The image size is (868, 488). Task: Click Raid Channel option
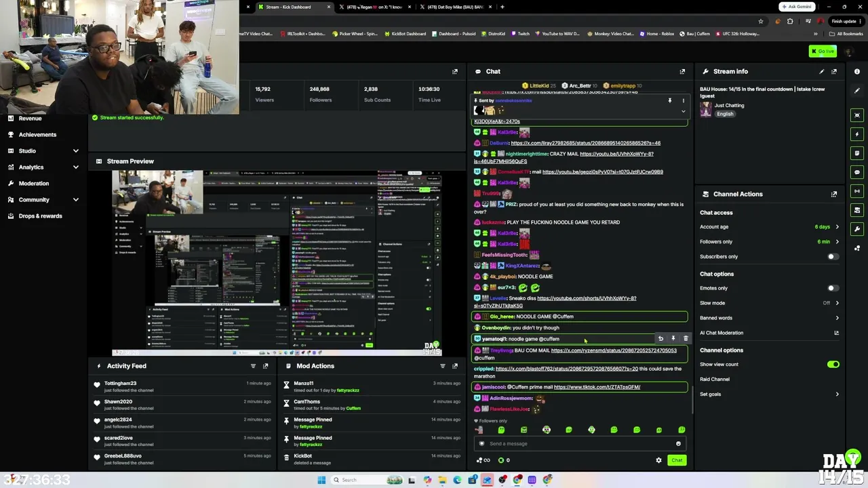(x=715, y=380)
